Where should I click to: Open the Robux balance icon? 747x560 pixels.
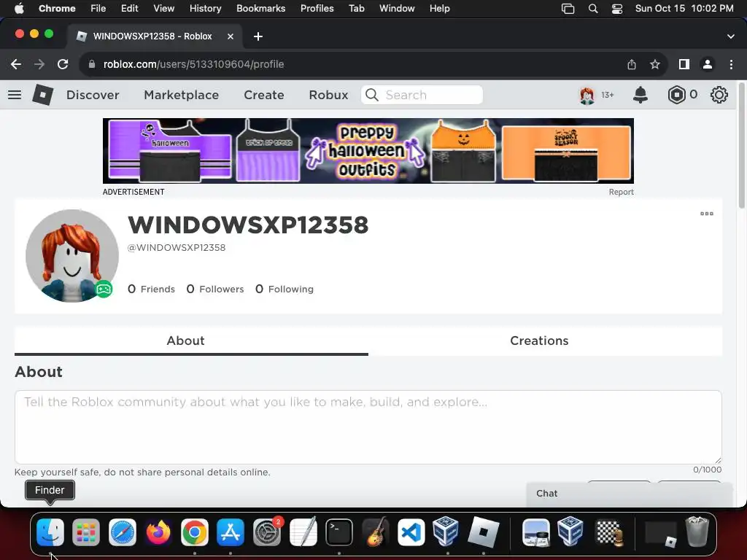click(x=676, y=95)
